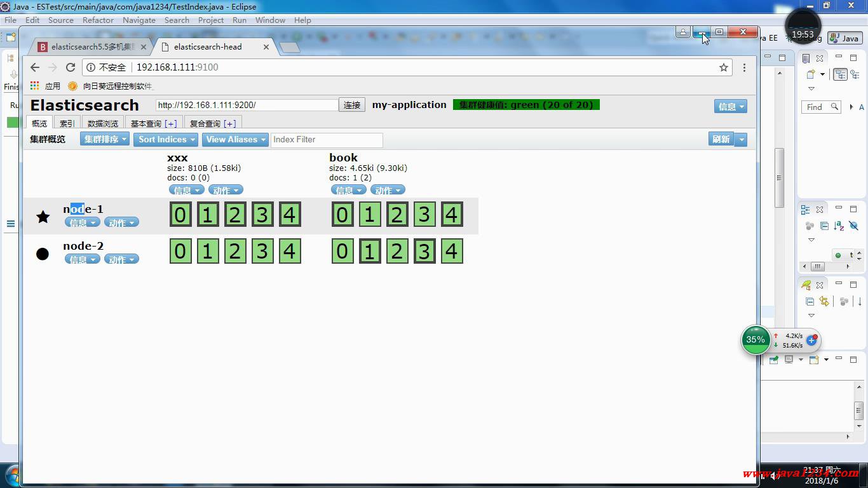Click the green cluster health indicator

click(x=526, y=105)
